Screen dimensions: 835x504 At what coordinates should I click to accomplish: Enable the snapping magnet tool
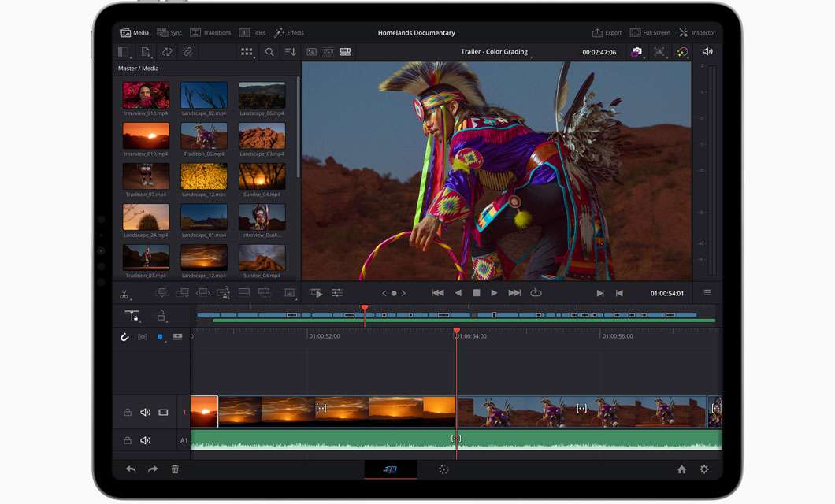124,336
